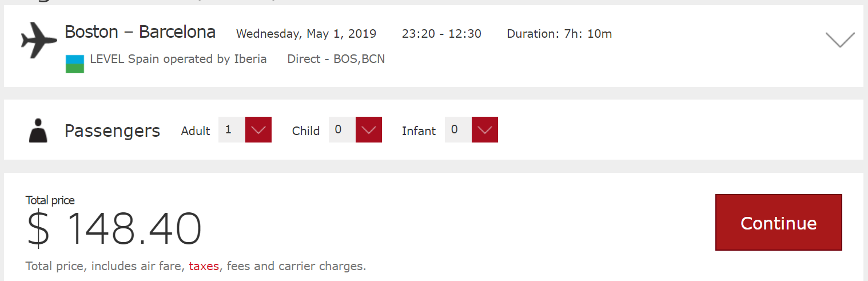Expand flight details with the chevron arrow
The height and width of the screenshot is (281, 868).
click(840, 39)
